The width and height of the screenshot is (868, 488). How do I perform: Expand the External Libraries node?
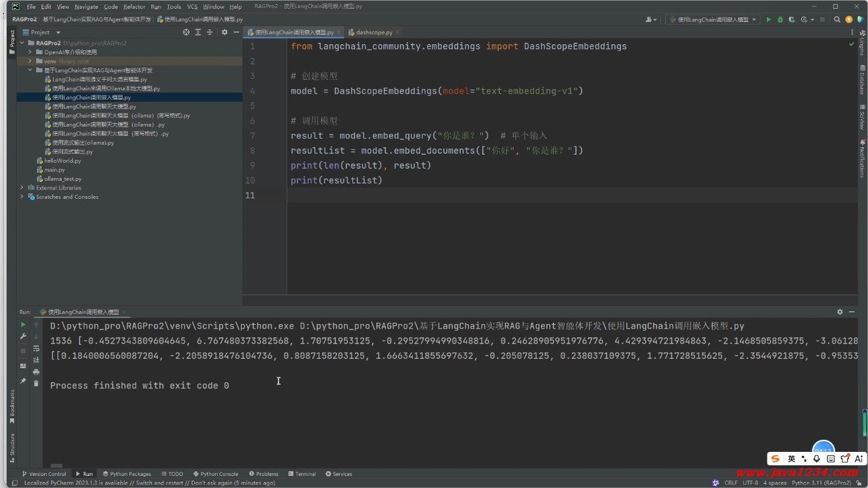pyautogui.click(x=22, y=188)
